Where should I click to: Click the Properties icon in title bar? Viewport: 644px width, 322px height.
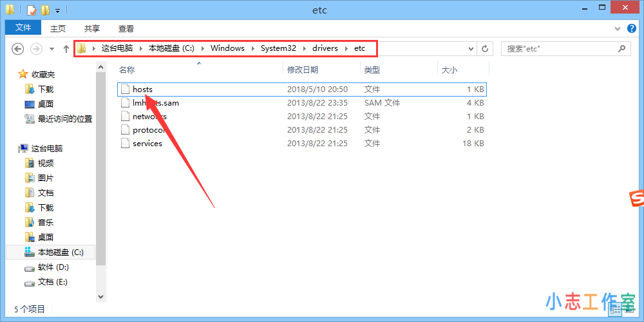(31, 10)
